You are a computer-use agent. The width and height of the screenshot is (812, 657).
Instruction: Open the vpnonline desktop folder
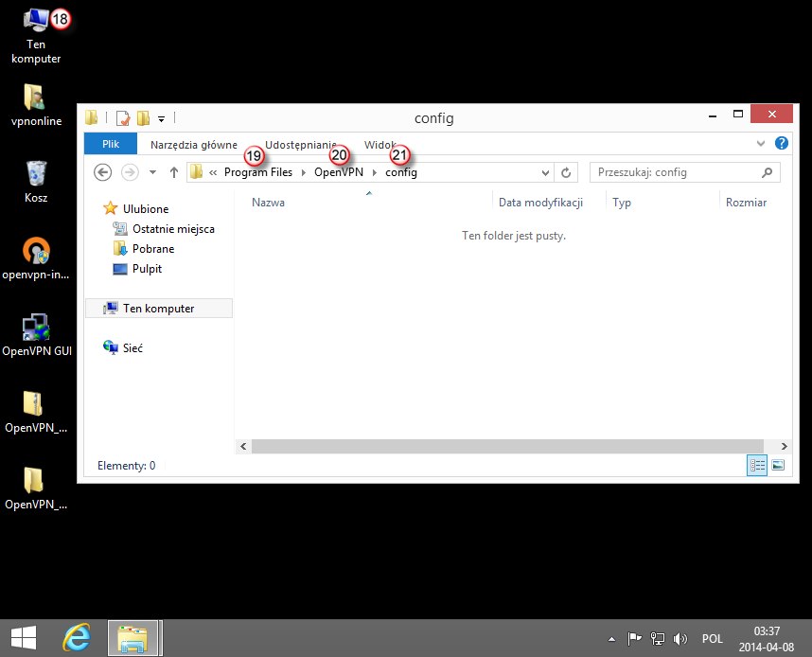tap(36, 105)
